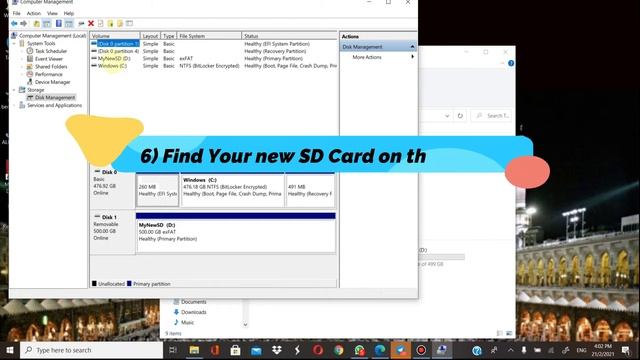This screenshot has height=360, width=640.
Task: Click the blue Primary partition legend swatch
Action: pos(129,284)
